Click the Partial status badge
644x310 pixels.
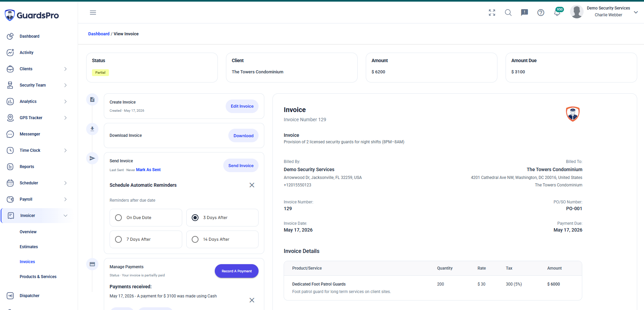click(100, 73)
